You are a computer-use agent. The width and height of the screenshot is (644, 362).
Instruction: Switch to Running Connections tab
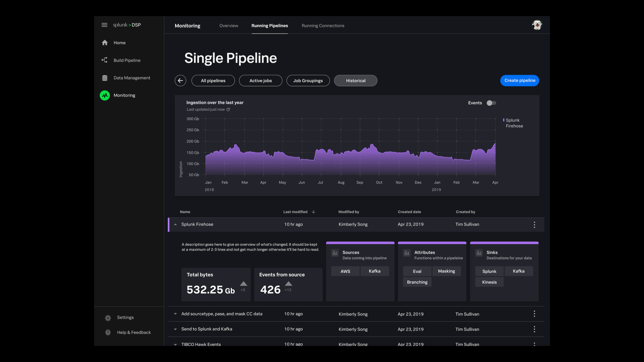tap(323, 26)
